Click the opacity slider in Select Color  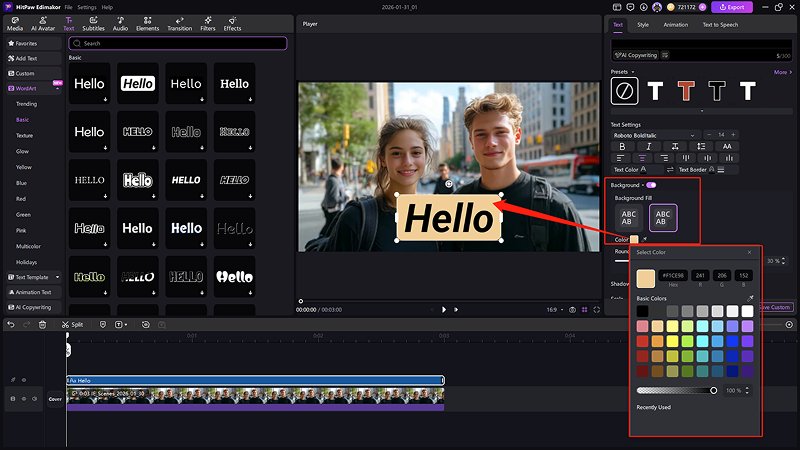[x=677, y=390]
